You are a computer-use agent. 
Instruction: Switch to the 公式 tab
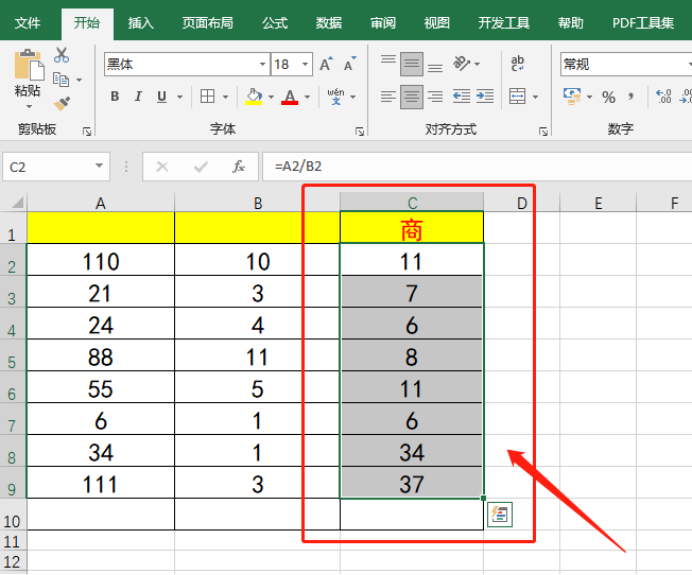click(275, 23)
